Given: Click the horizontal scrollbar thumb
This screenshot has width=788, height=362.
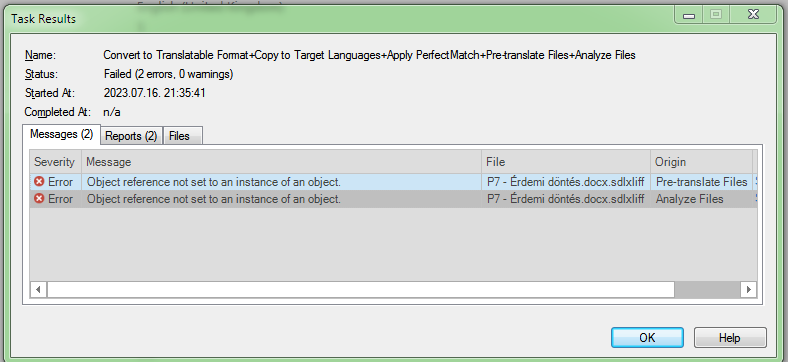Looking at the screenshot, I should (360, 290).
